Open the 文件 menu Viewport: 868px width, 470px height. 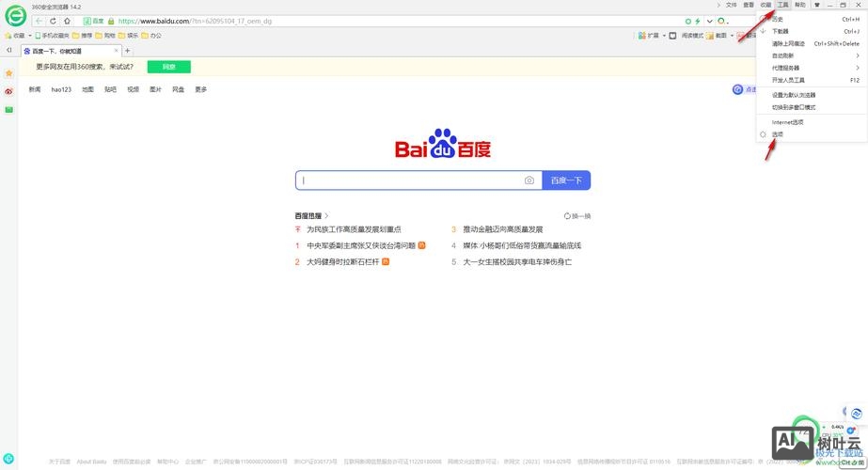point(732,5)
